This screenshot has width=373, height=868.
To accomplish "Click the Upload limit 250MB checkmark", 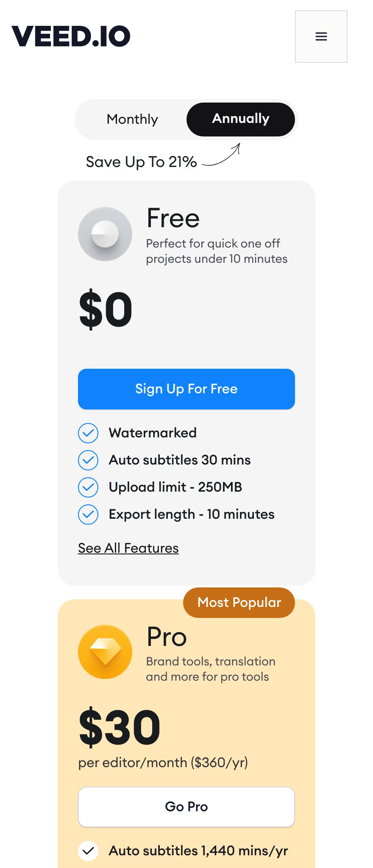I will coord(88,487).
